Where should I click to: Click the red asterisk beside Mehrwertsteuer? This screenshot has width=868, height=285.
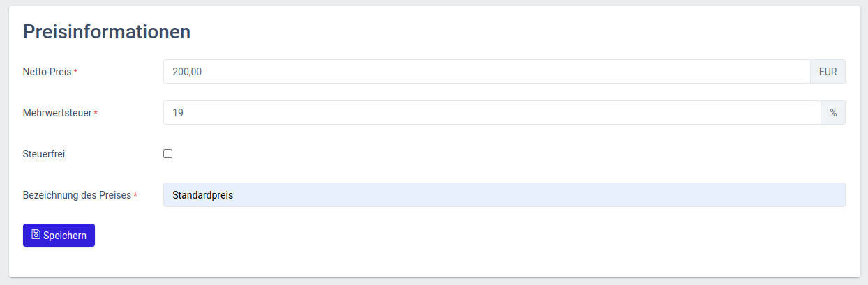click(x=96, y=113)
